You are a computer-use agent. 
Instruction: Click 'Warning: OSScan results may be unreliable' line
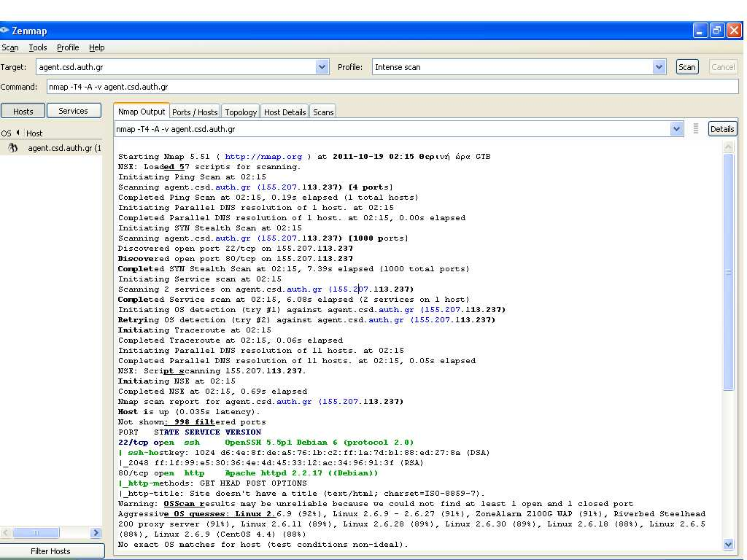click(x=376, y=504)
